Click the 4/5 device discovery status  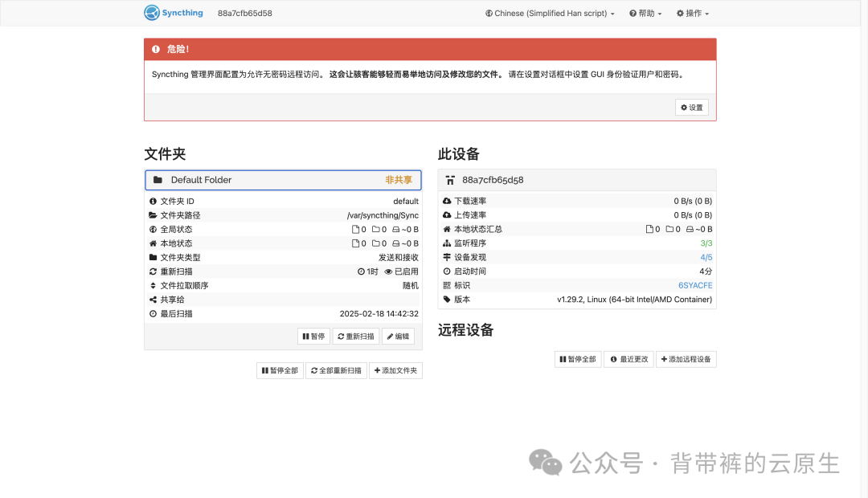[706, 257]
